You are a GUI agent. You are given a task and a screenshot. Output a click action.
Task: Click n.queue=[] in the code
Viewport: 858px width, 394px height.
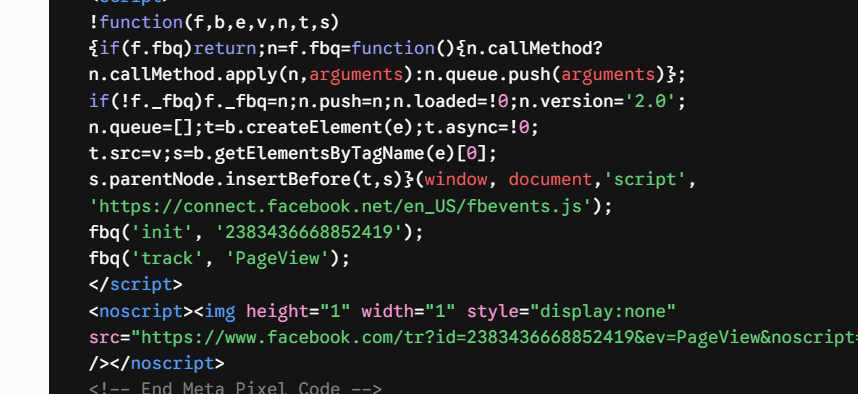142,128
